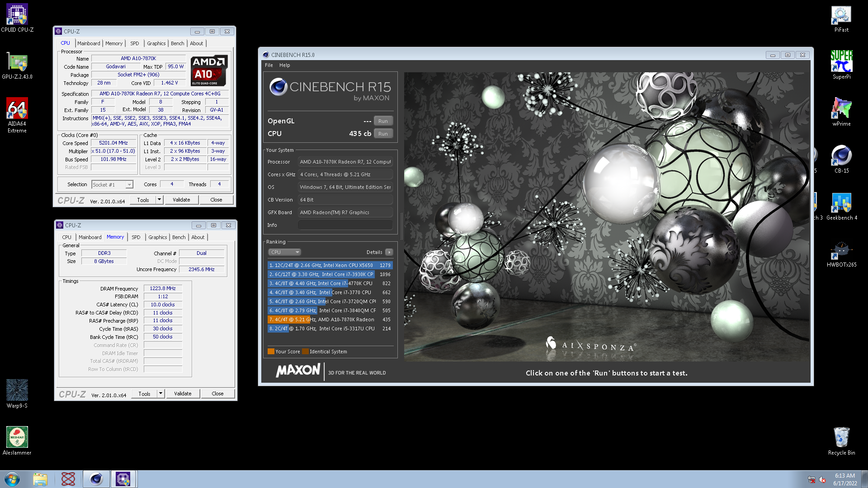This screenshot has height=488, width=868.
Task: Switch to Cinebench taskbar button
Action: [96, 479]
